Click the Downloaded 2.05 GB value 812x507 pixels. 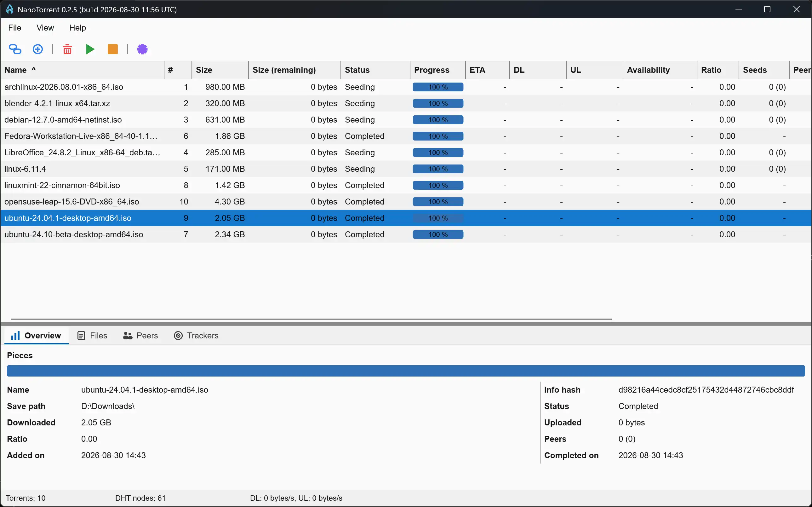point(96,423)
